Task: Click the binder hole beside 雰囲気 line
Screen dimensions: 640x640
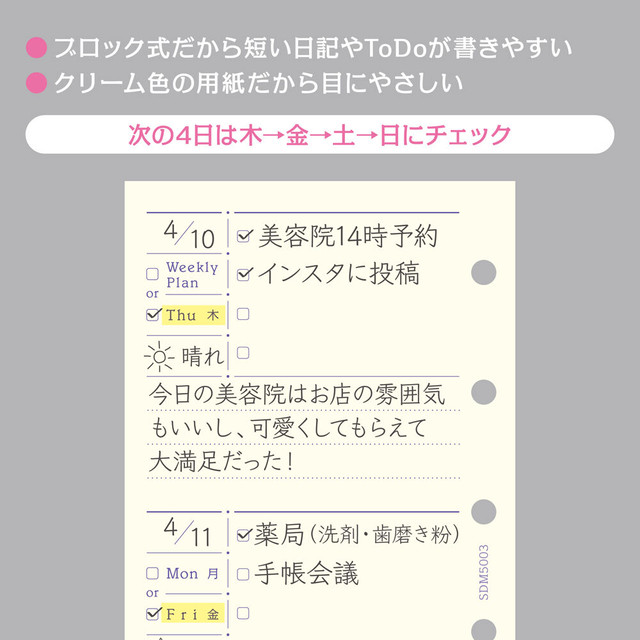Action: [x=483, y=392]
